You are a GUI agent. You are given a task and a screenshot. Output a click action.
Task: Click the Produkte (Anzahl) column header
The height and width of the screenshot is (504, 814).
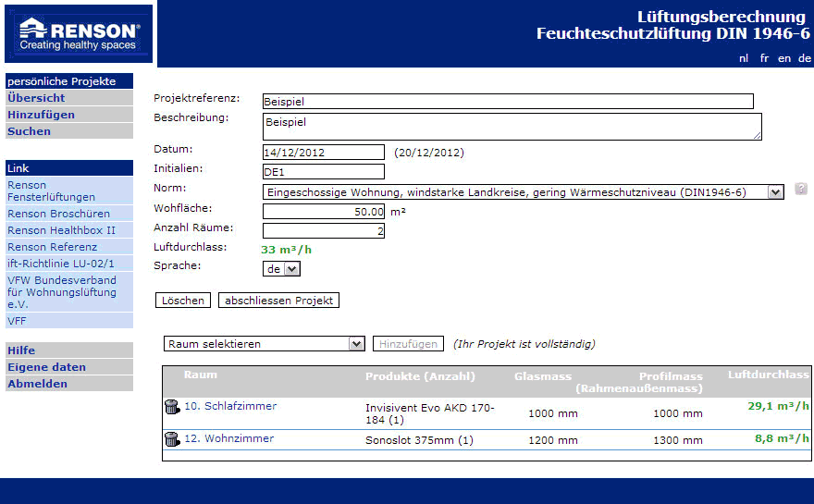[x=420, y=376]
